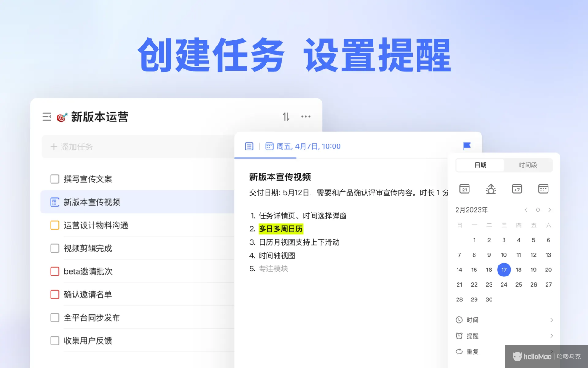Open the 时间 setting row
Screen dimensions: 588x368
point(504,320)
